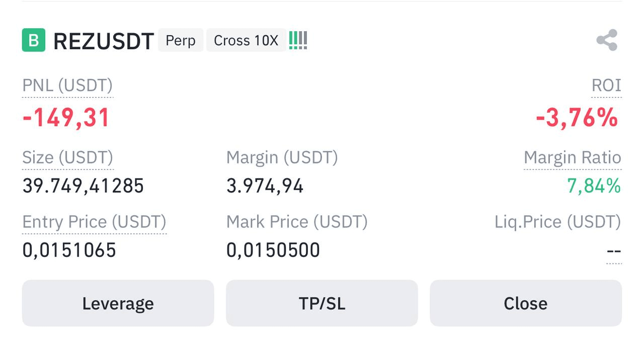The image size is (644, 347).
Task: Open the TP/SL button
Action: tap(322, 303)
